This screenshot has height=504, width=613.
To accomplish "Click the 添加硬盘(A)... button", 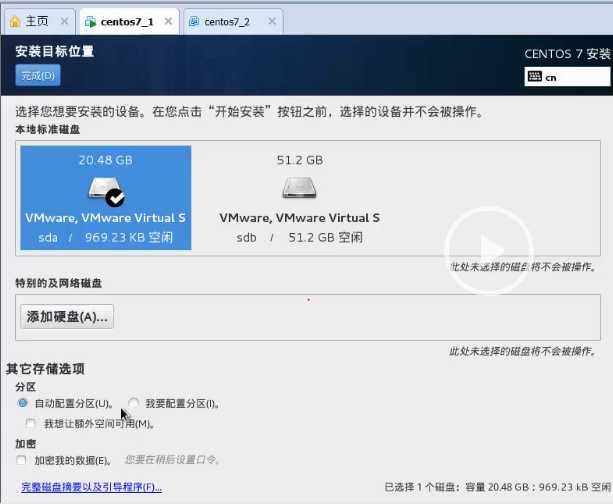I will pos(67,317).
